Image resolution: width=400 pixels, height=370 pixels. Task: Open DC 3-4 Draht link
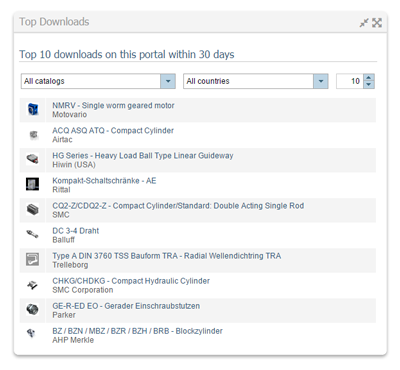click(x=76, y=231)
